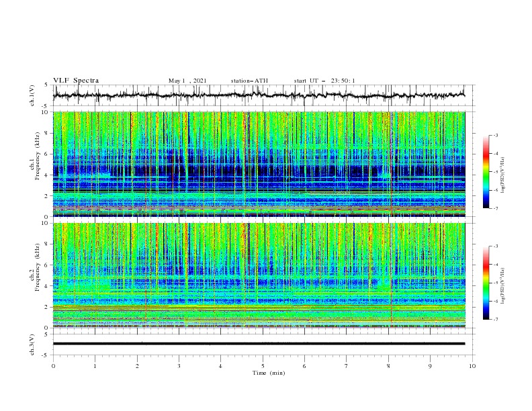Click the ch.3 voltage flat trace
This screenshot has width=532, height=411.
point(259,344)
